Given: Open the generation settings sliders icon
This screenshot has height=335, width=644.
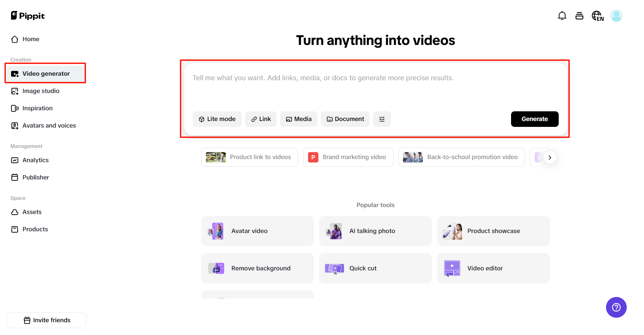Looking at the screenshot, I should pyautogui.click(x=382, y=119).
